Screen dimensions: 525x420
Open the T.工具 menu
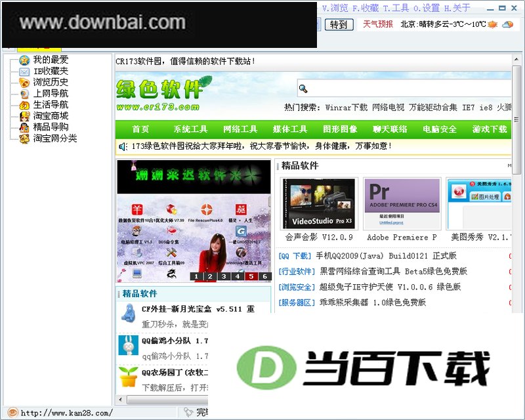[x=396, y=8]
